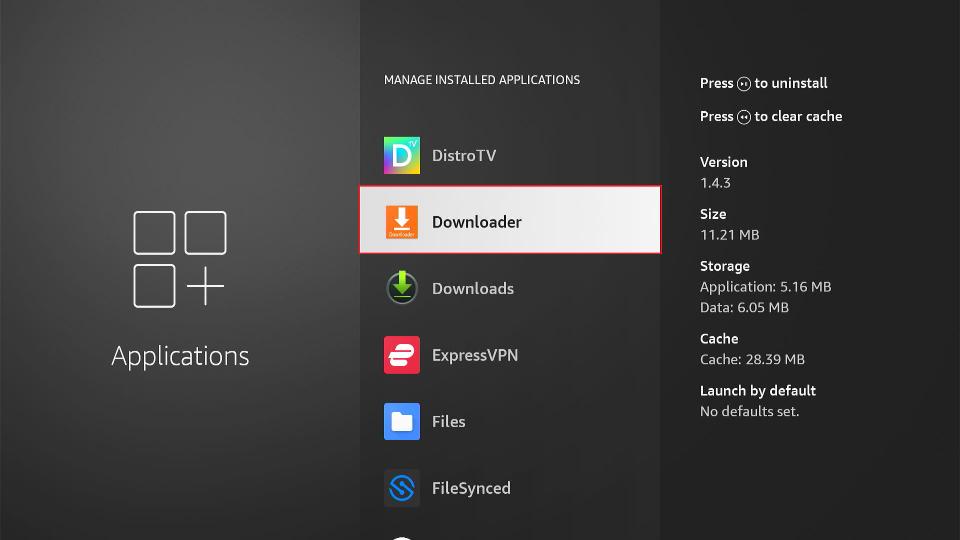Image resolution: width=960 pixels, height=540 pixels.
Task: Click the size value 11.21 MB
Action: (x=729, y=235)
